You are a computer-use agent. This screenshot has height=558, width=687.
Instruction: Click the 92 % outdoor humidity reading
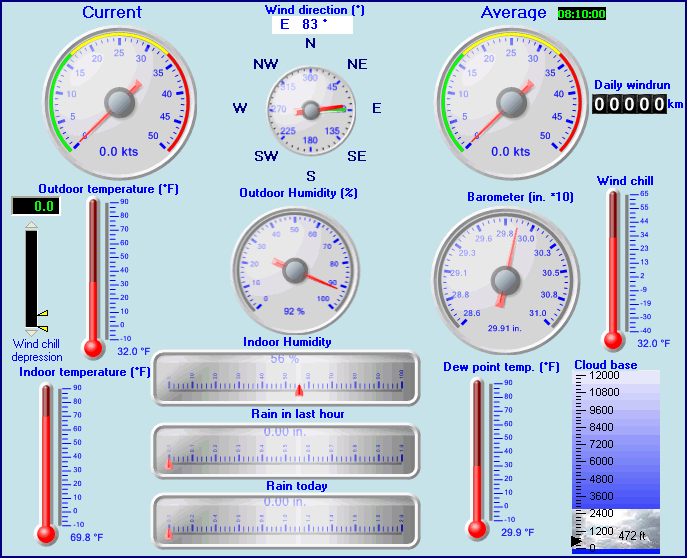pos(294,311)
